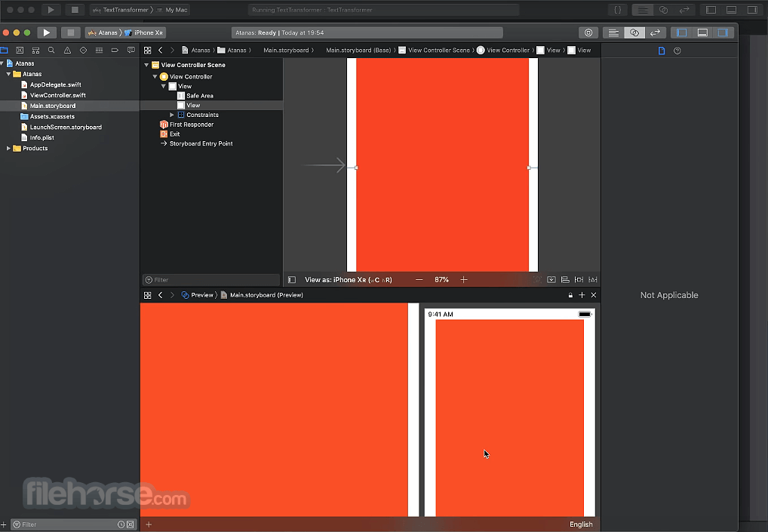Click the Run button in the toolbar
The height and width of the screenshot is (532, 768).
tap(45, 32)
